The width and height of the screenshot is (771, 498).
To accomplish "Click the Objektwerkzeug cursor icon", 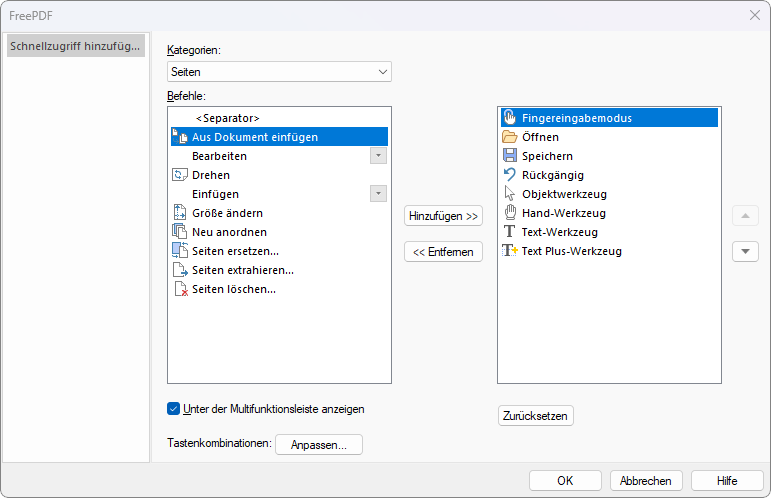I will pos(510,193).
